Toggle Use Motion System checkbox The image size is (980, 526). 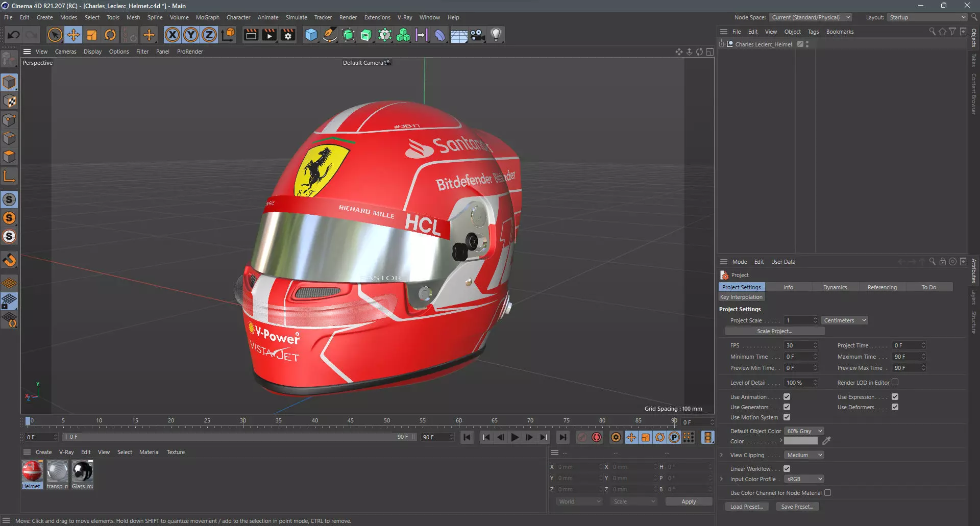(787, 417)
